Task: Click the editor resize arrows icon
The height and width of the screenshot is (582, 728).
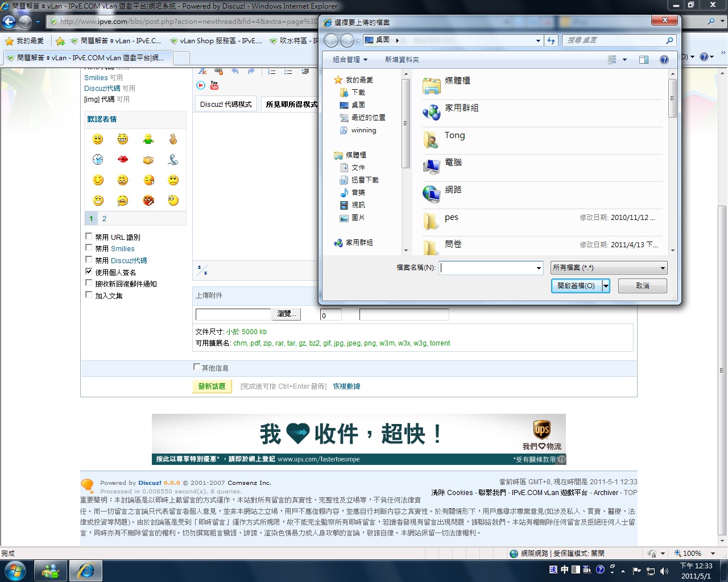Action: point(202,270)
